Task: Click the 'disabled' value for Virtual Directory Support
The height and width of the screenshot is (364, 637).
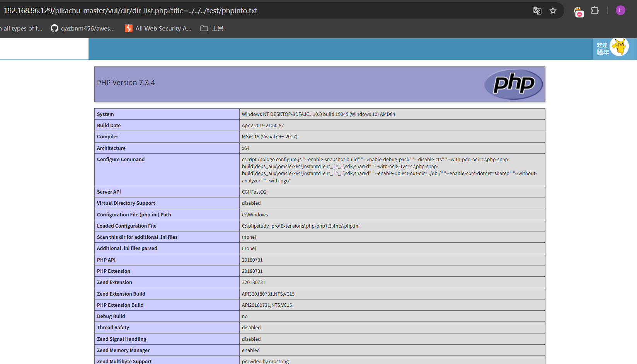Action: (x=251, y=203)
